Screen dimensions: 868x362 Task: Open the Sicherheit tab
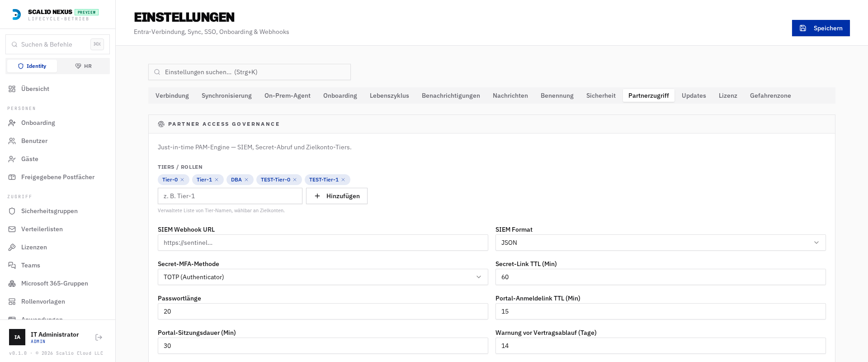(x=601, y=95)
